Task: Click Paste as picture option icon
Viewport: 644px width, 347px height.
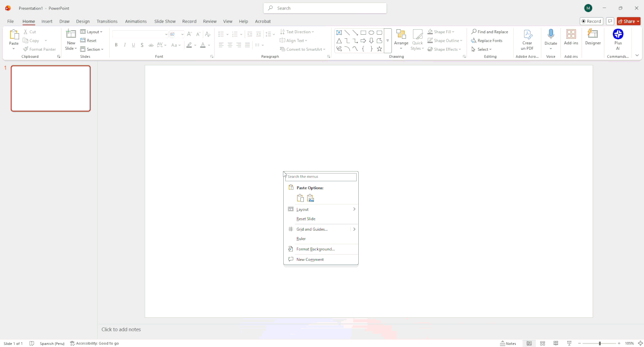Action: tap(310, 198)
